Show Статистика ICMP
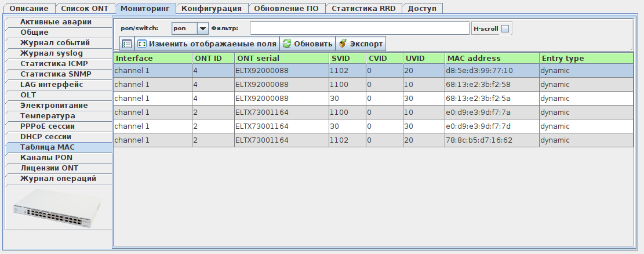 coord(59,64)
